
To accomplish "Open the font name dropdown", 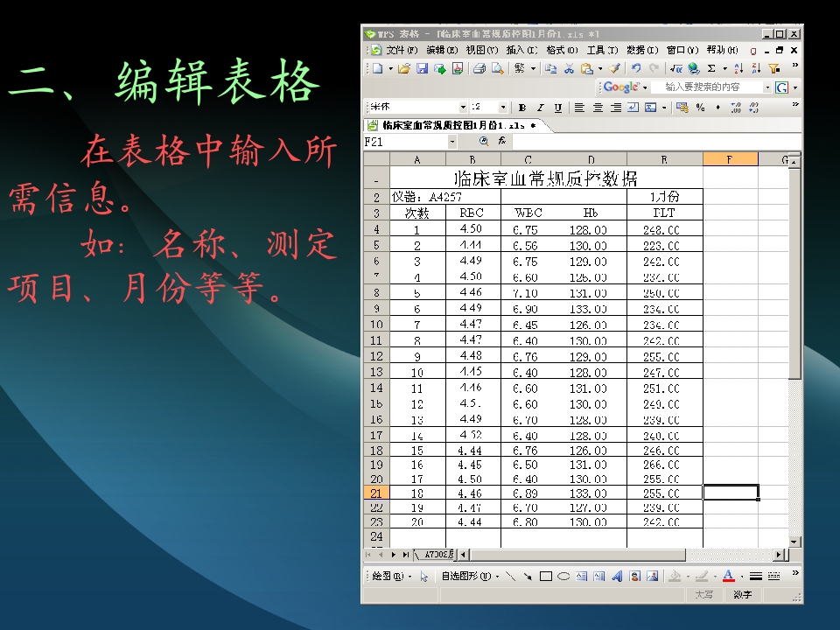I will 465,107.
